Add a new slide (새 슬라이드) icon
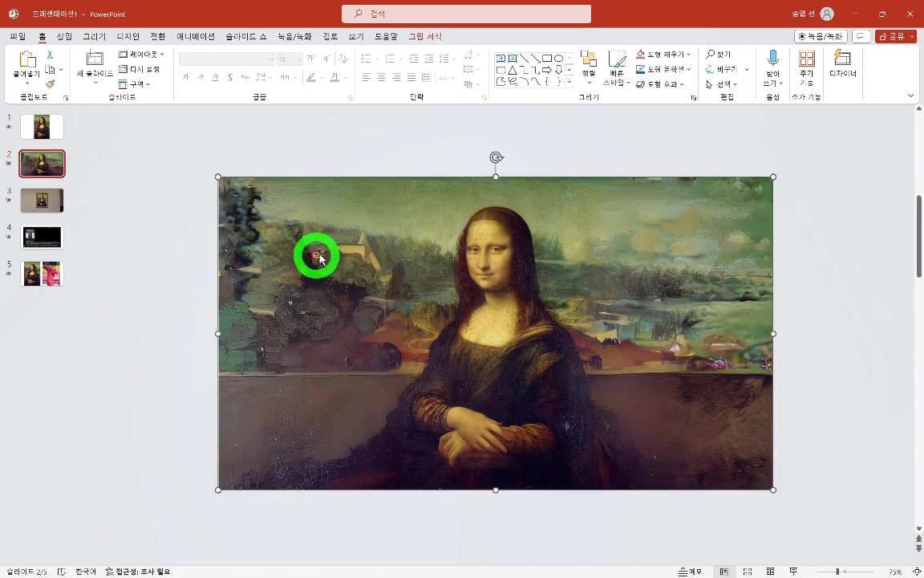Viewport: 924px width, 578px height. pos(95,59)
